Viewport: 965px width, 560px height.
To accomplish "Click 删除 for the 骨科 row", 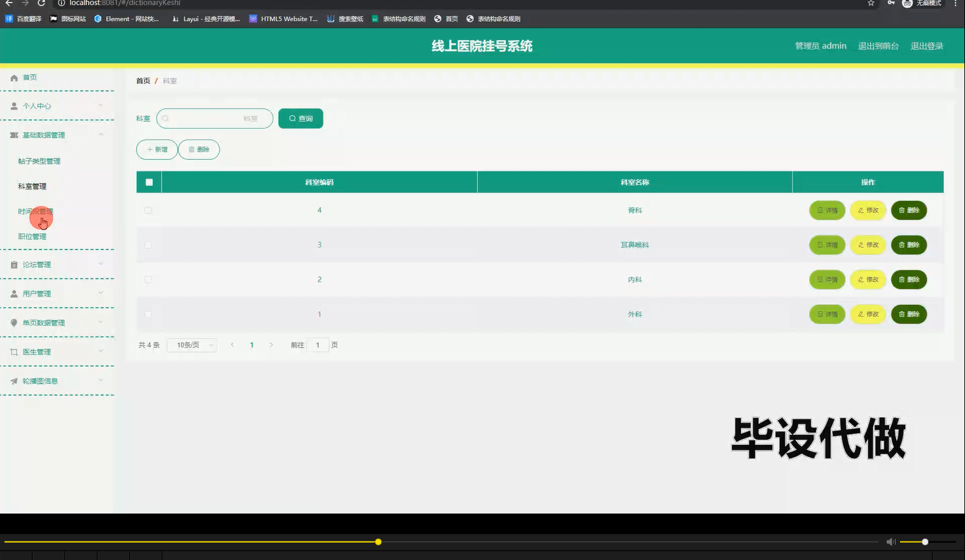I will (x=909, y=211).
